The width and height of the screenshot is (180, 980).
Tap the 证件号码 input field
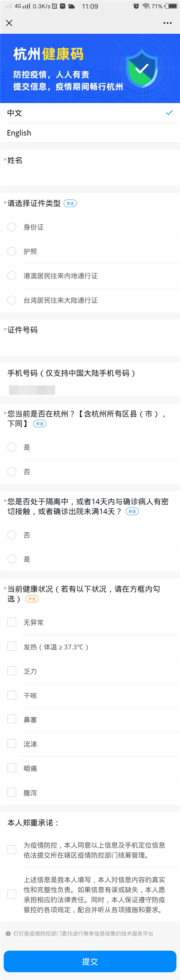click(90, 344)
